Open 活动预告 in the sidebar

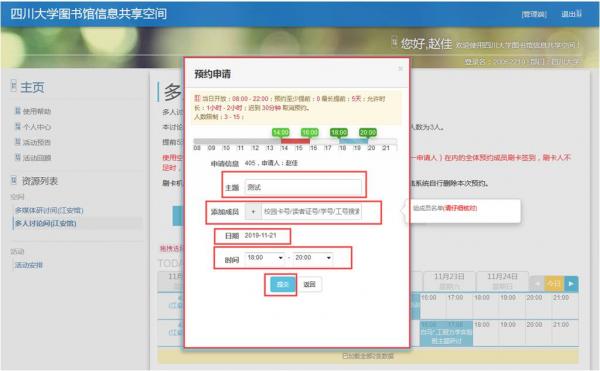[x=36, y=142]
